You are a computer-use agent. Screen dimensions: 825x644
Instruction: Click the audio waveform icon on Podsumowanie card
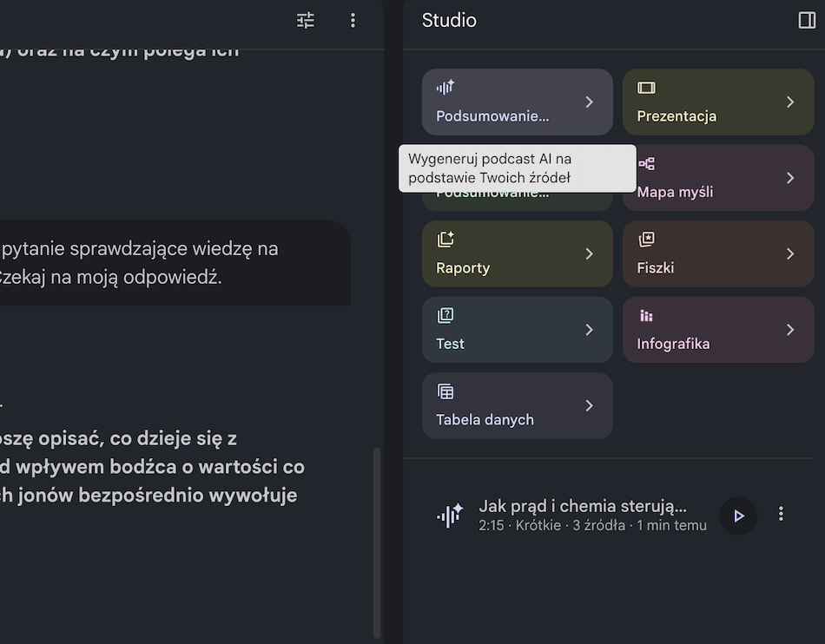pos(445,88)
